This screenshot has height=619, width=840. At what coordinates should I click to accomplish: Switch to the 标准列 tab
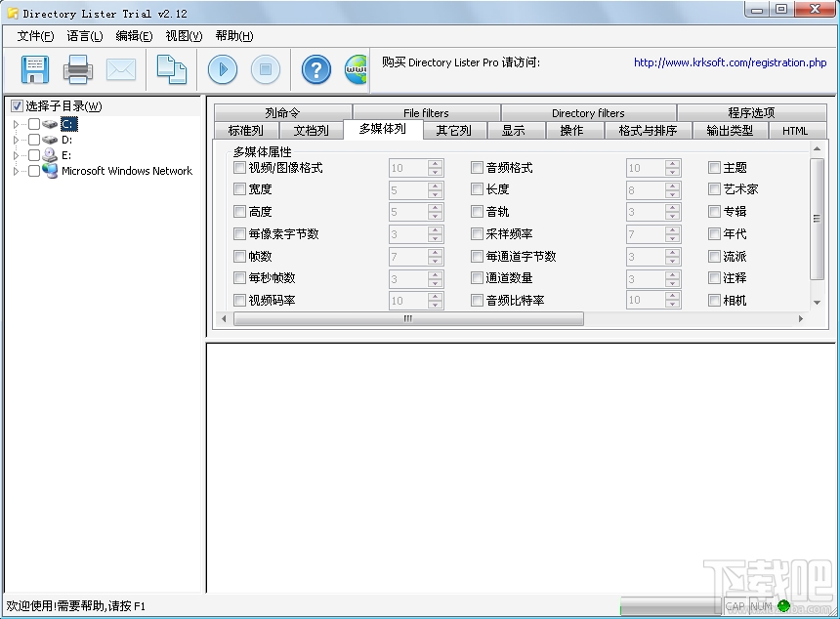coord(245,130)
